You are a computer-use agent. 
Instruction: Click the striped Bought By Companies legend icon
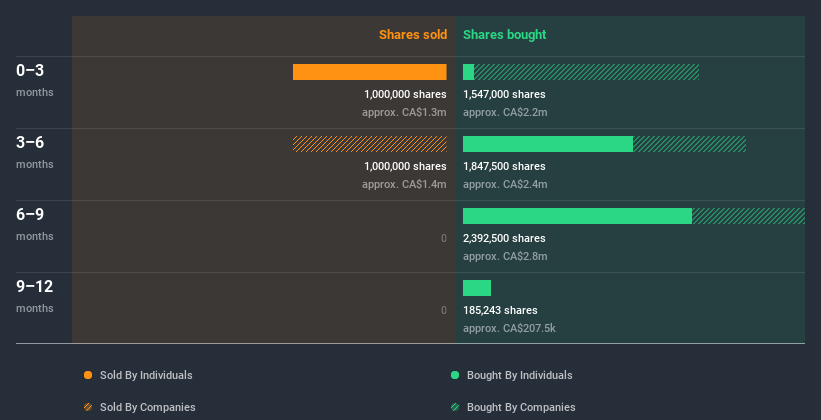pos(455,407)
